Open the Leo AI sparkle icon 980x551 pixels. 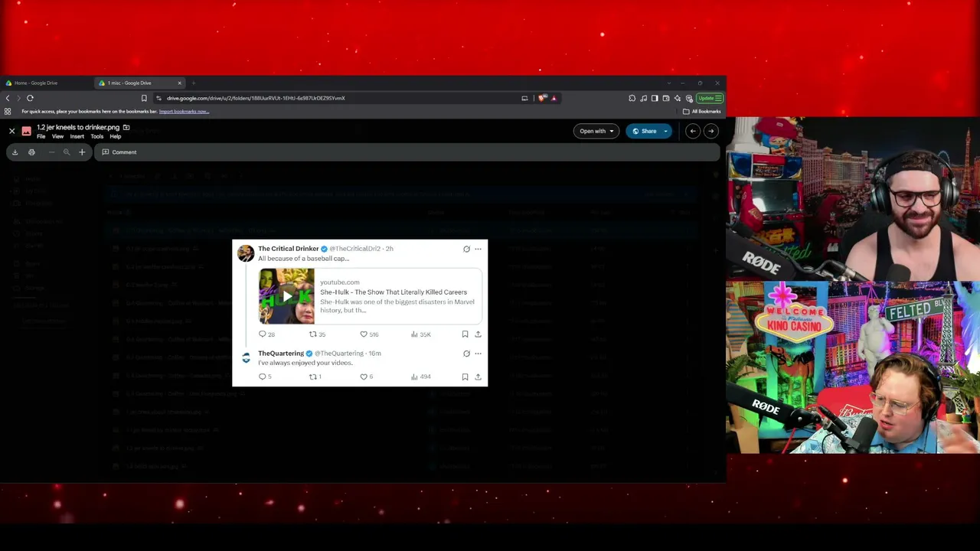[678, 98]
